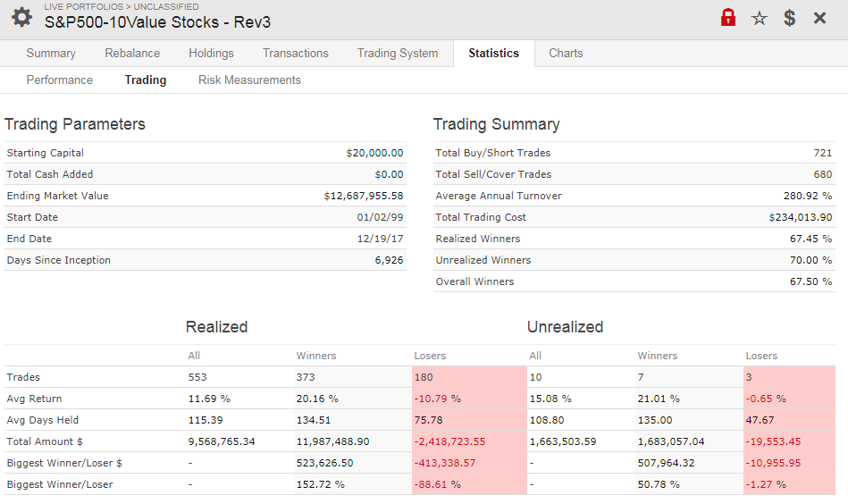Click realized avg days held 115.39

[206, 420]
